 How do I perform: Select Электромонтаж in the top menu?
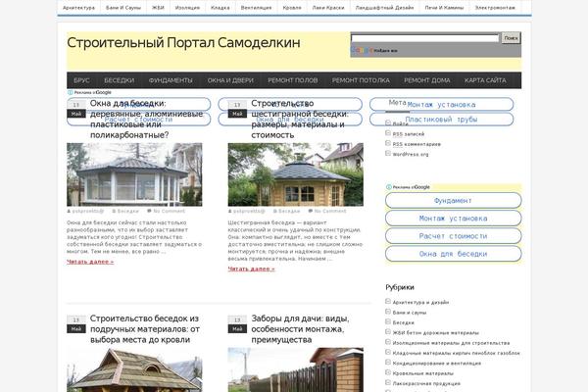coord(495,8)
